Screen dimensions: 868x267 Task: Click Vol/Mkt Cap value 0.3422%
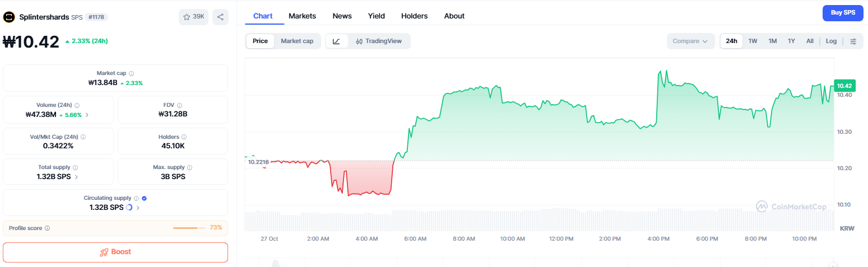pos(58,146)
